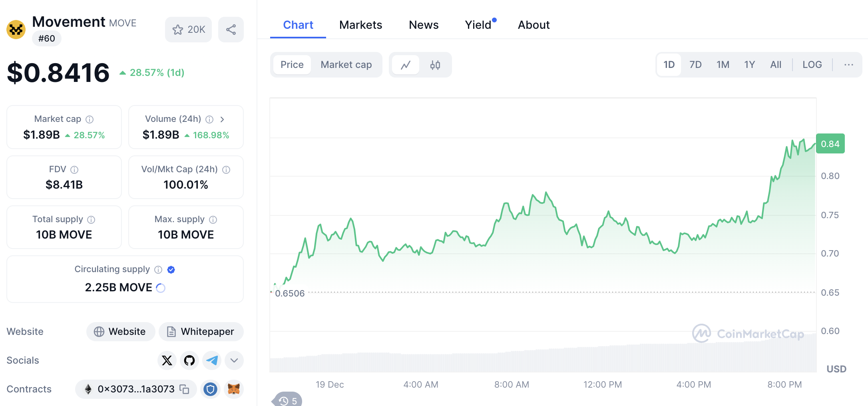Select the 1Y time range
Image resolution: width=868 pixels, height=406 pixels.
pyautogui.click(x=749, y=65)
